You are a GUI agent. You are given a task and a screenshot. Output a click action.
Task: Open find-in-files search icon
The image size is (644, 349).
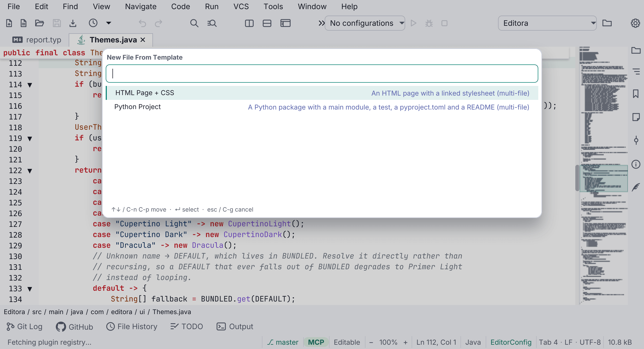tap(212, 23)
